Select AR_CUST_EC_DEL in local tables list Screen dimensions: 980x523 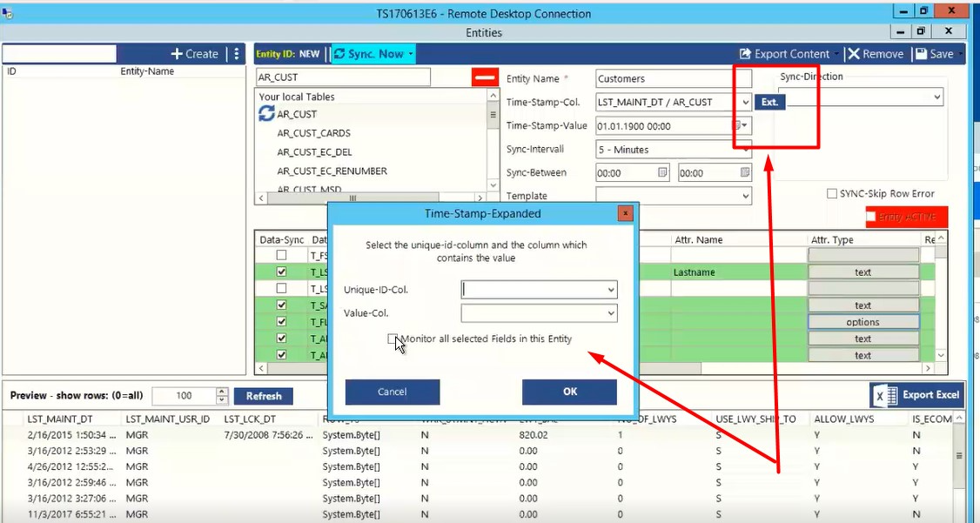(x=314, y=151)
